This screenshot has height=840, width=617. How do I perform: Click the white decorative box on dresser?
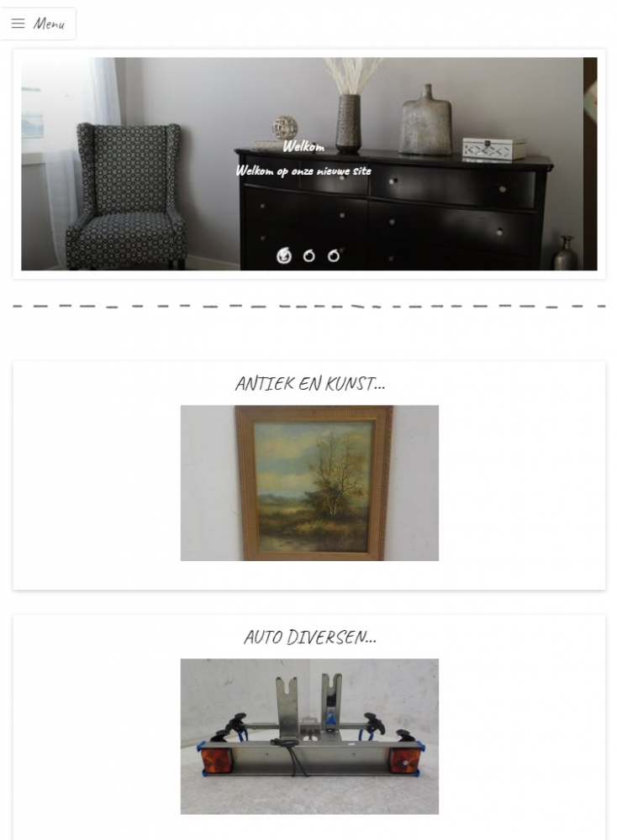pos(494,149)
